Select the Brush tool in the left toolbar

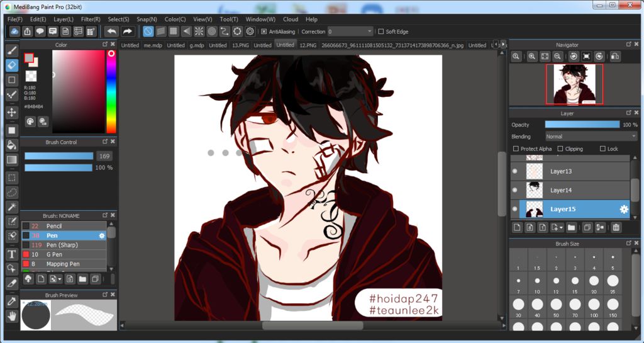12,50
